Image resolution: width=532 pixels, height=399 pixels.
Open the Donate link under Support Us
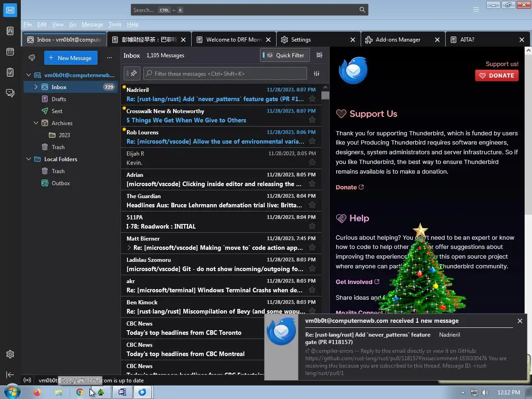[x=350, y=187]
